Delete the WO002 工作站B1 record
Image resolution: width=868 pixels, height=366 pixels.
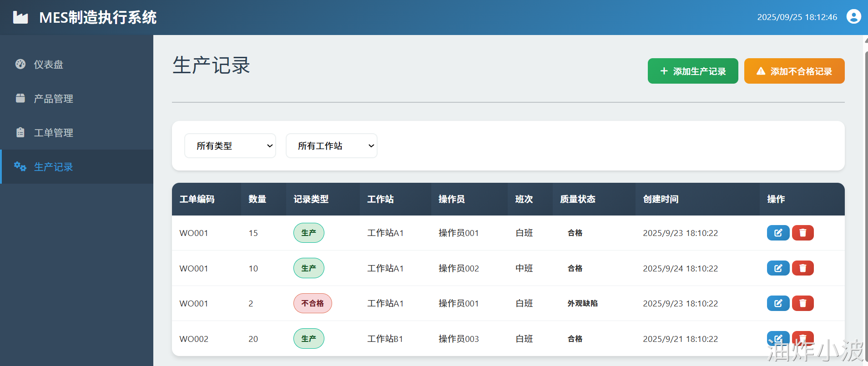802,339
